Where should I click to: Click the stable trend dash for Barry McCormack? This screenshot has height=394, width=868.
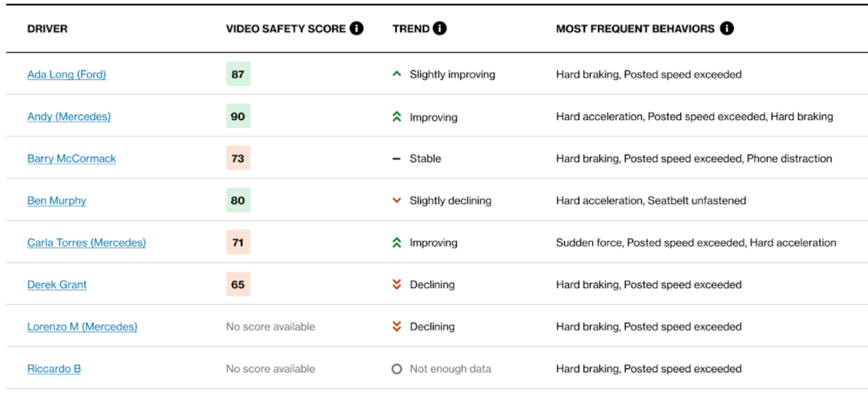(x=398, y=158)
